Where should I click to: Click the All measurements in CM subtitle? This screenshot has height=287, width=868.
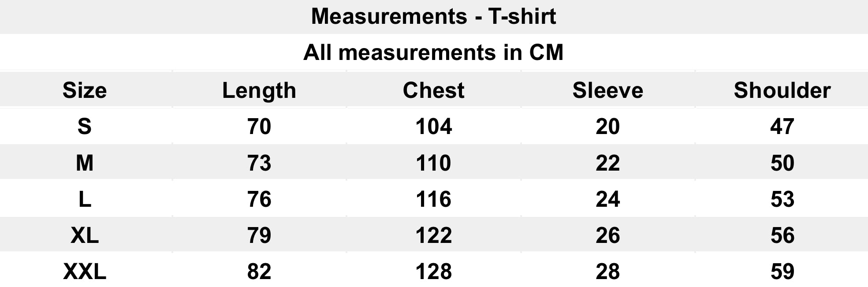[433, 52]
